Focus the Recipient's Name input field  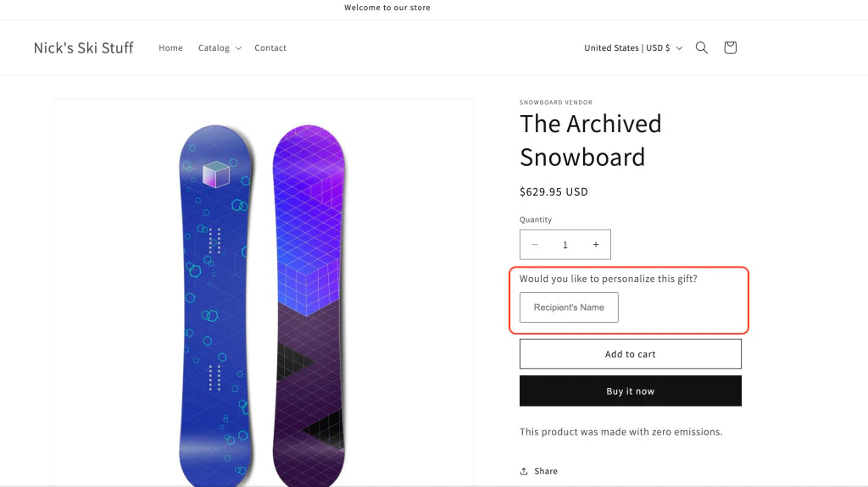569,307
